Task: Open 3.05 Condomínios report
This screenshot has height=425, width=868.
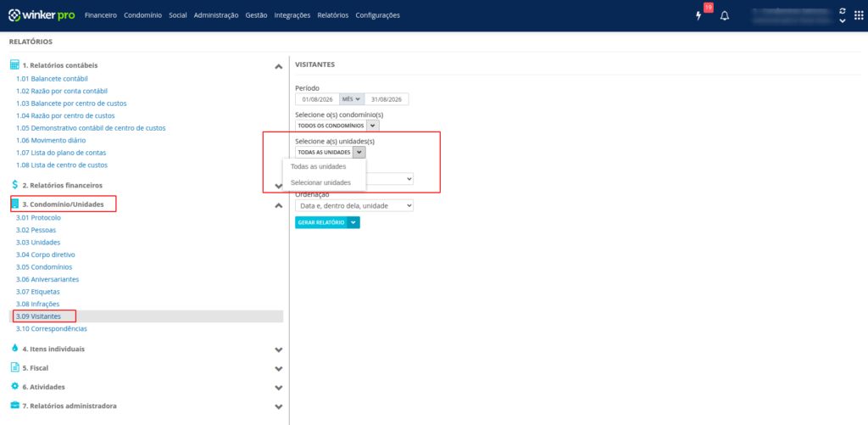Action: pyautogui.click(x=44, y=266)
